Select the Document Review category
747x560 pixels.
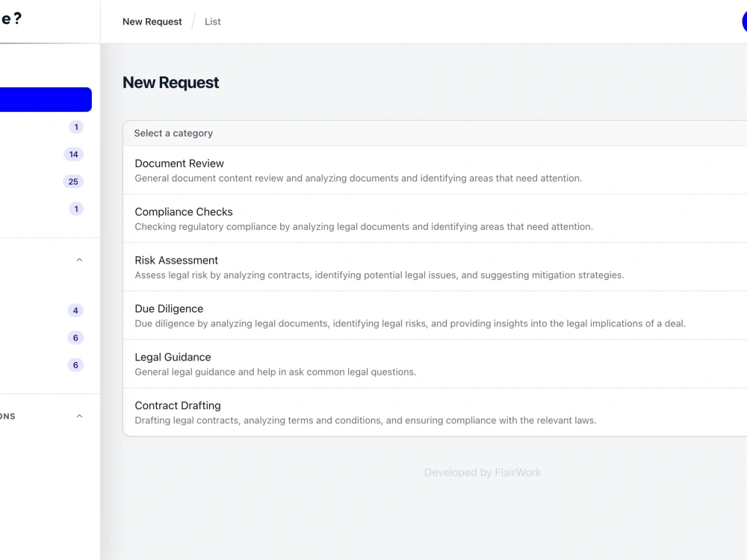point(435,170)
